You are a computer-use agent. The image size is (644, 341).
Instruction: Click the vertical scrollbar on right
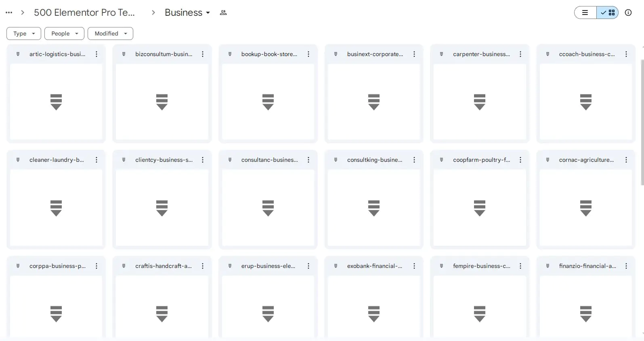pyautogui.click(x=642, y=121)
